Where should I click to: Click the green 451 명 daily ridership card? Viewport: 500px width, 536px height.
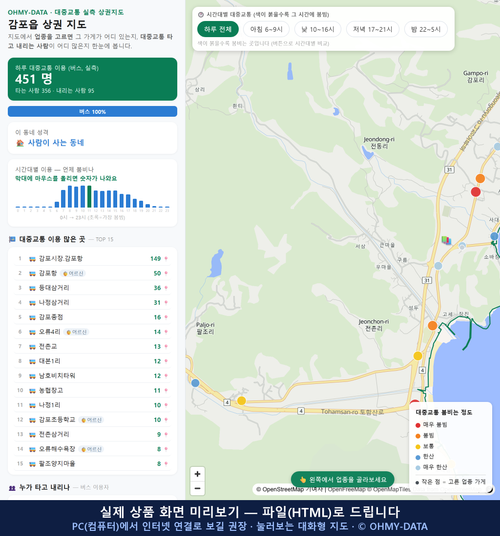click(x=92, y=79)
